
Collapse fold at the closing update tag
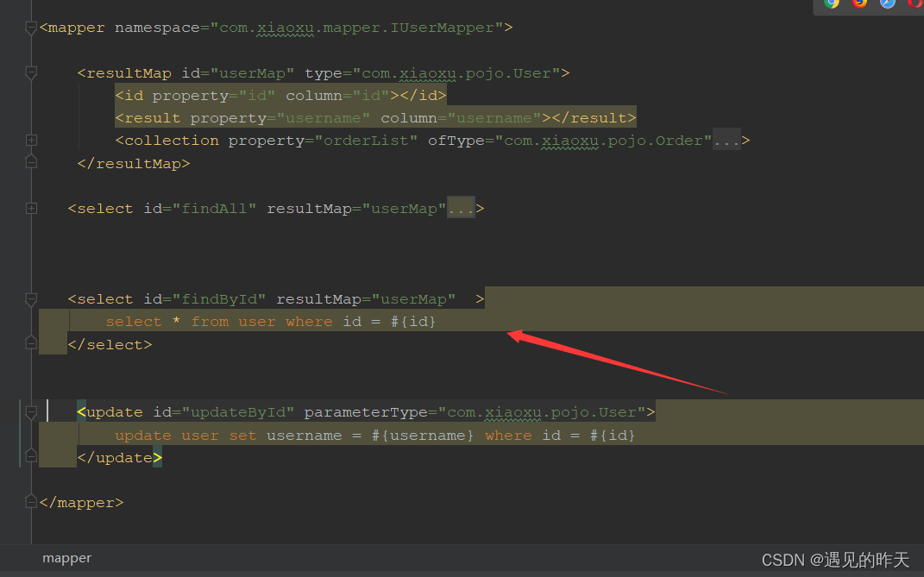31,456
